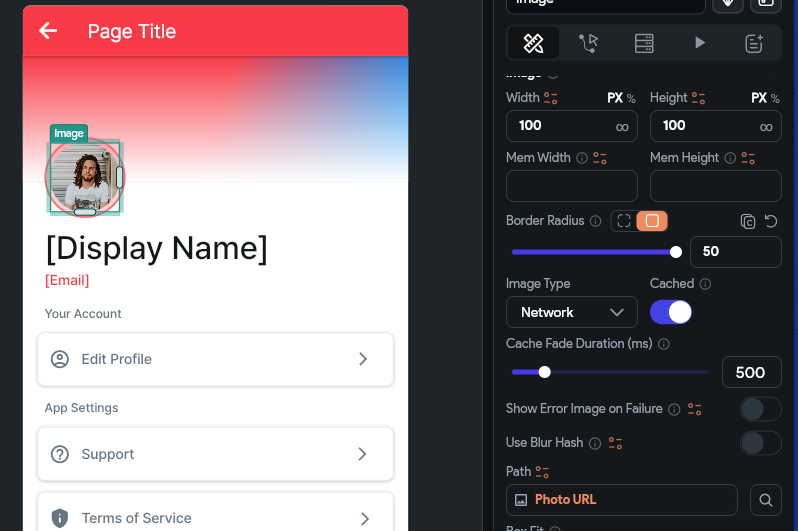The height and width of the screenshot is (531, 798).
Task: Open the Documentation notes icon tab
Action: [754, 43]
